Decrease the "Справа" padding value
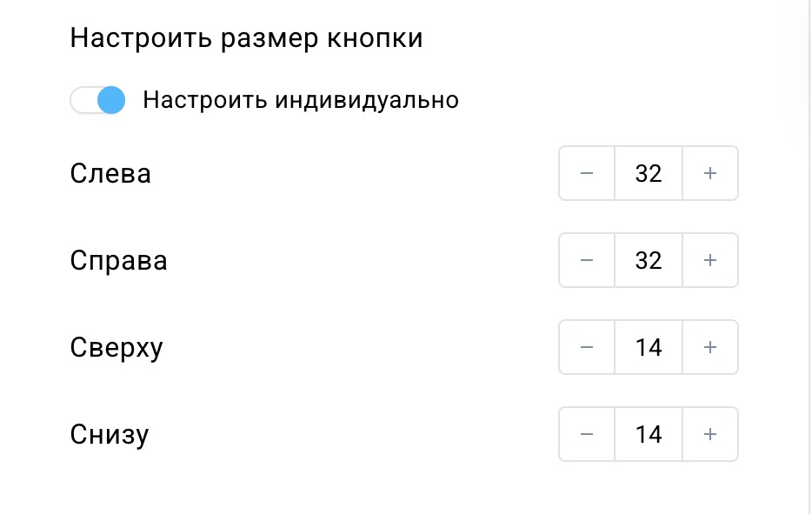 [587, 260]
